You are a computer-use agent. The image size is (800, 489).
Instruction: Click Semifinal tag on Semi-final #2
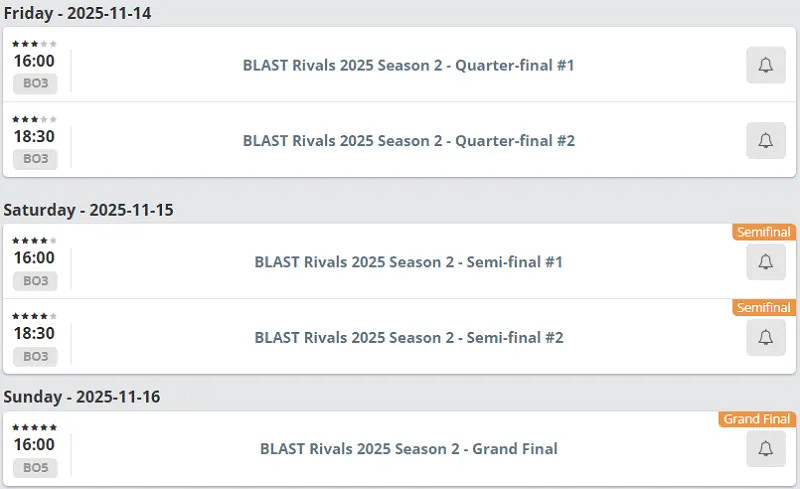point(763,308)
